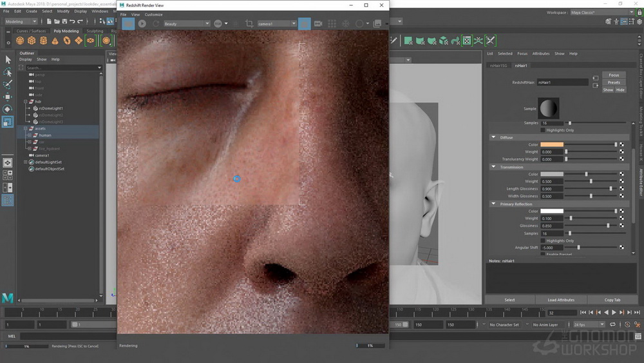The height and width of the screenshot is (363, 644).
Task: Open the Windows menu in Maya
Action: (100, 11)
